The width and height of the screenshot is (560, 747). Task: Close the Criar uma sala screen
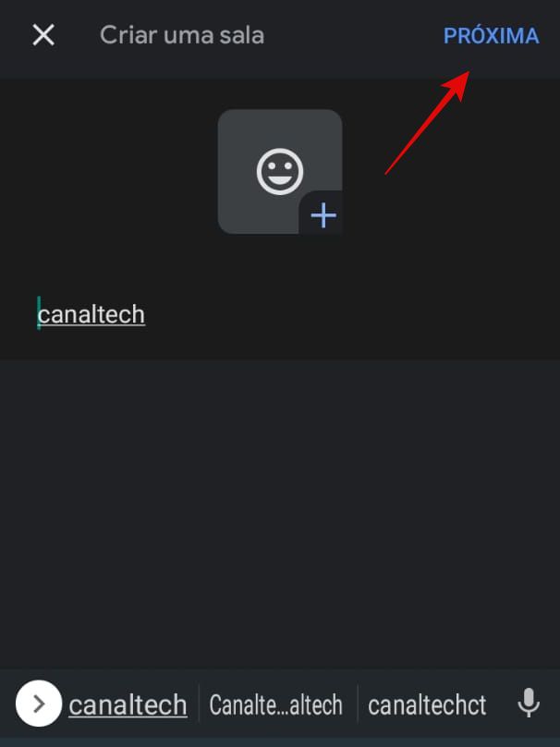pos(43,35)
